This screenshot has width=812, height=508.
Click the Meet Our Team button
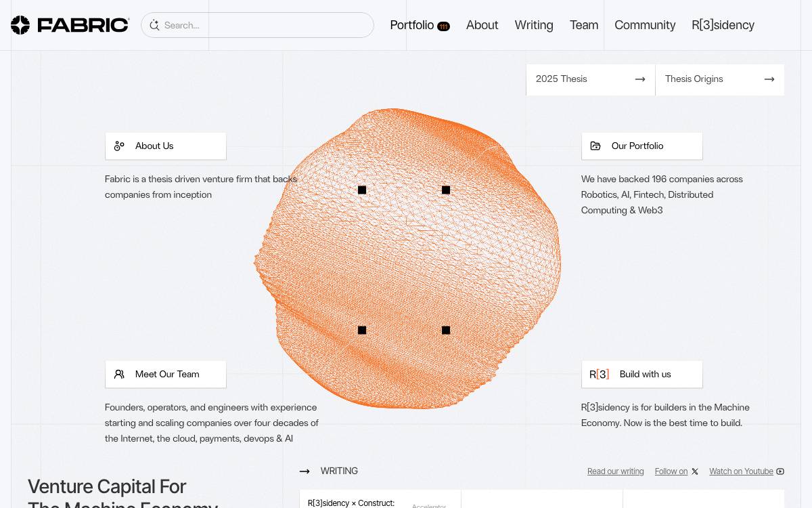coord(166,374)
